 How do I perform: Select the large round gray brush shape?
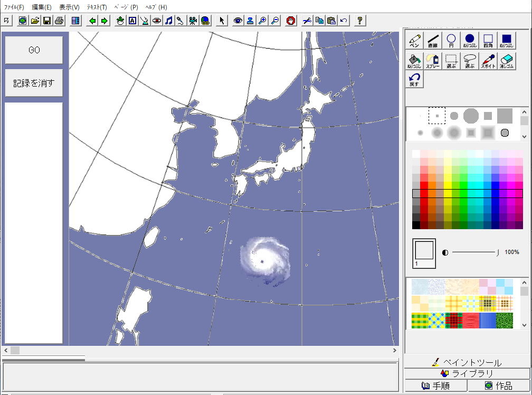471,116
